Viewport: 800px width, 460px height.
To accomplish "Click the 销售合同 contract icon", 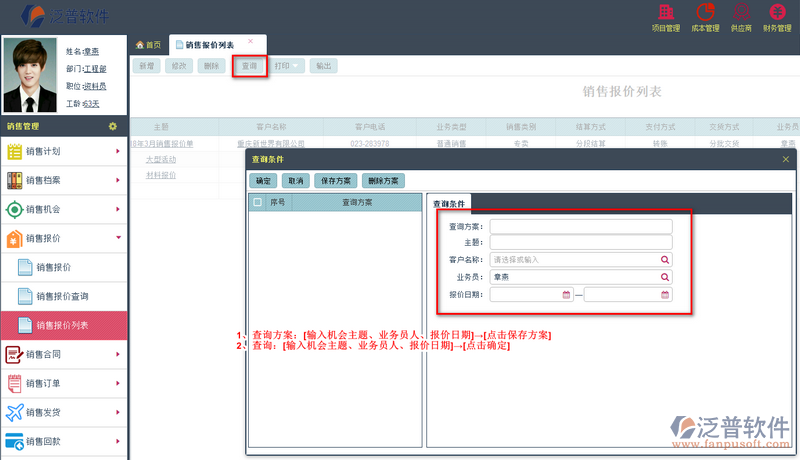I will (14, 354).
